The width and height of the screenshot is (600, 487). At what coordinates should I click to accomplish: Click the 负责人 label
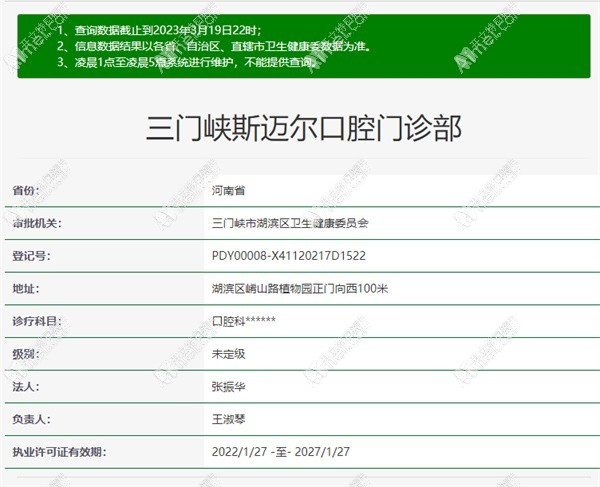click(31, 419)
